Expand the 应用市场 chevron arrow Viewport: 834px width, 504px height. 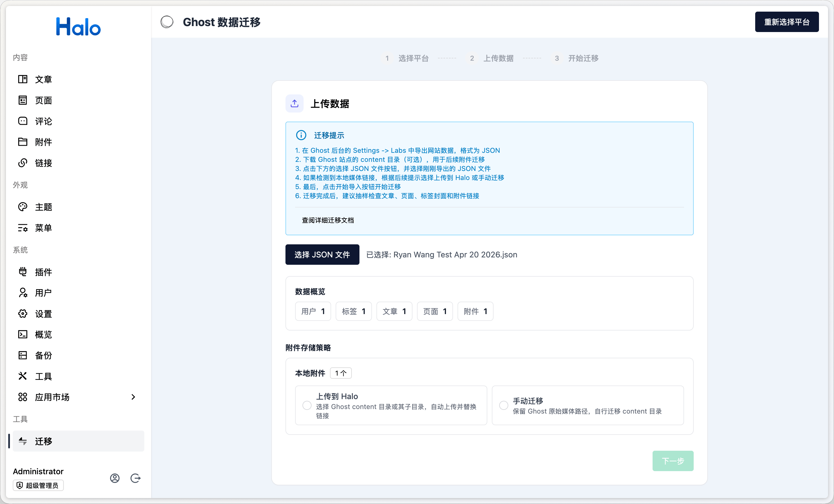133,397
